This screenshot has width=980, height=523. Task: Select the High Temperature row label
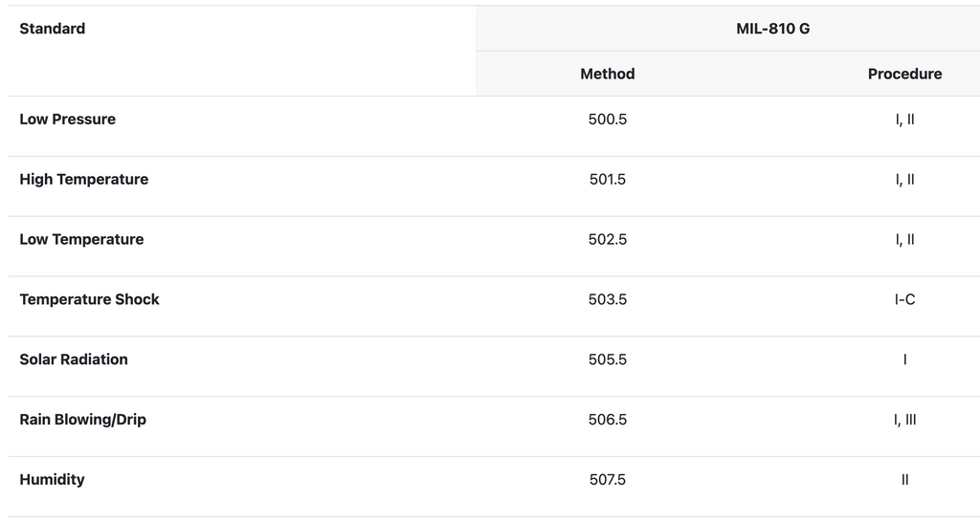tap(83, 180)
